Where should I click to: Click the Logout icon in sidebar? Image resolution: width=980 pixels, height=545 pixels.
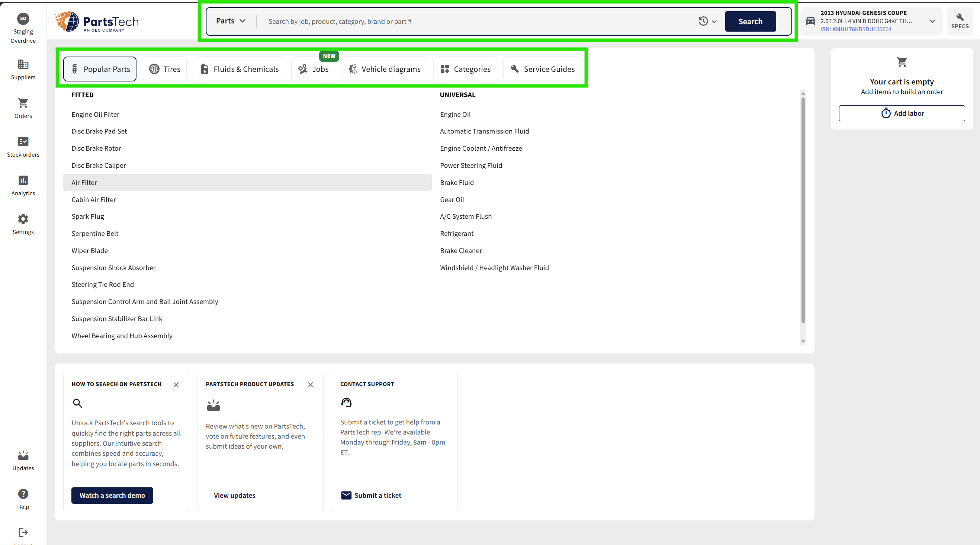pyautogui.click(x=23, y=532)
